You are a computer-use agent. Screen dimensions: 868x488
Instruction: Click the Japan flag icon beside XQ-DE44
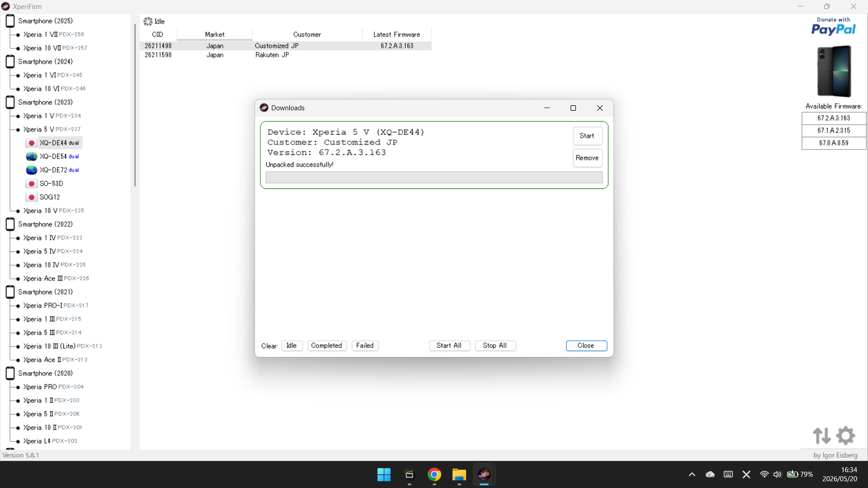point(31,143)
